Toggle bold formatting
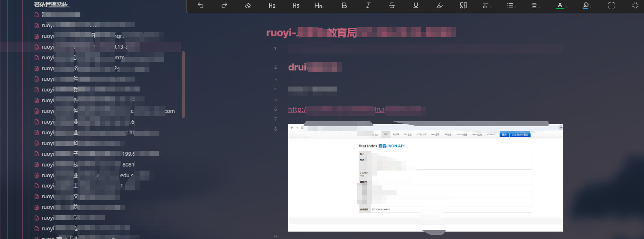Image resolution: width=644 pixels, height=239 pixels. [344, 5]
